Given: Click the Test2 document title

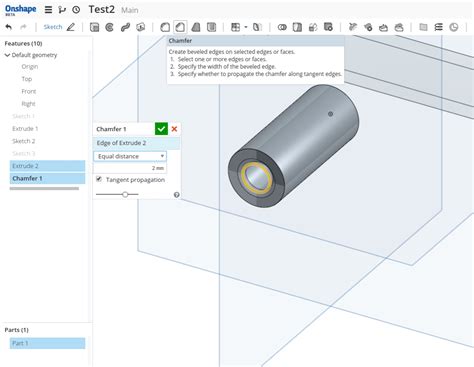Looking at the screenshot, I should (x=101, y=10).
